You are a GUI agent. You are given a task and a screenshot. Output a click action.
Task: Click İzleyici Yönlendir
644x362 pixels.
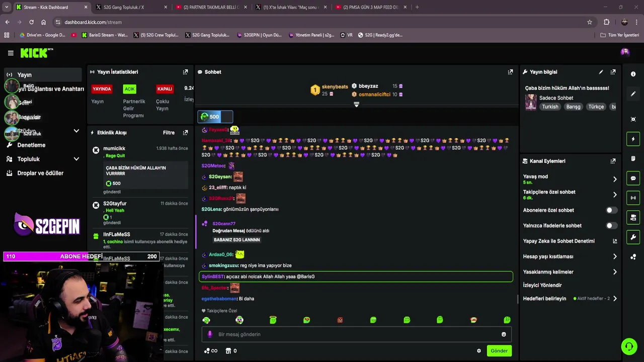542,285
